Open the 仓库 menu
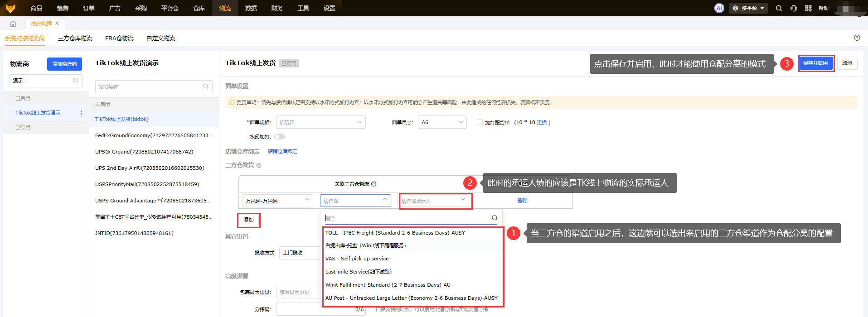 click(x=199, y=8)
